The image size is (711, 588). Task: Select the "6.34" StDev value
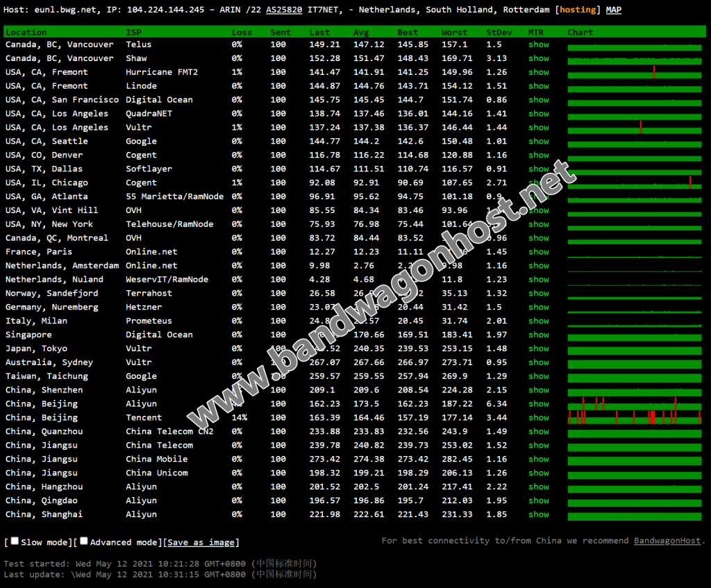coord(496,404)
